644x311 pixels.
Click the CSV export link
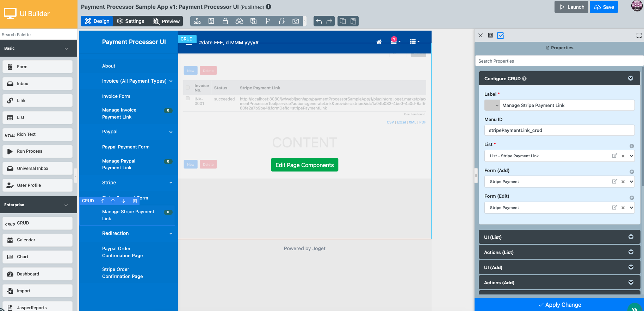(x=390, y=122)
